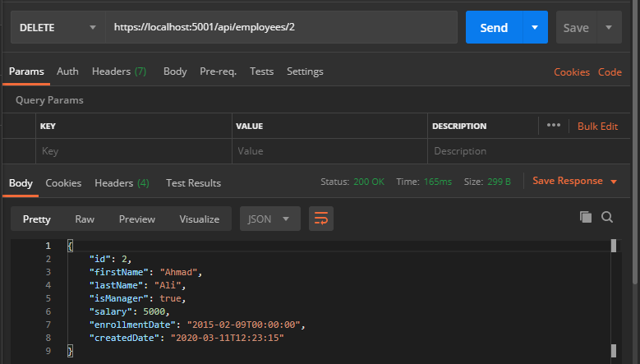Click the createdDate value string

[228, 338]
